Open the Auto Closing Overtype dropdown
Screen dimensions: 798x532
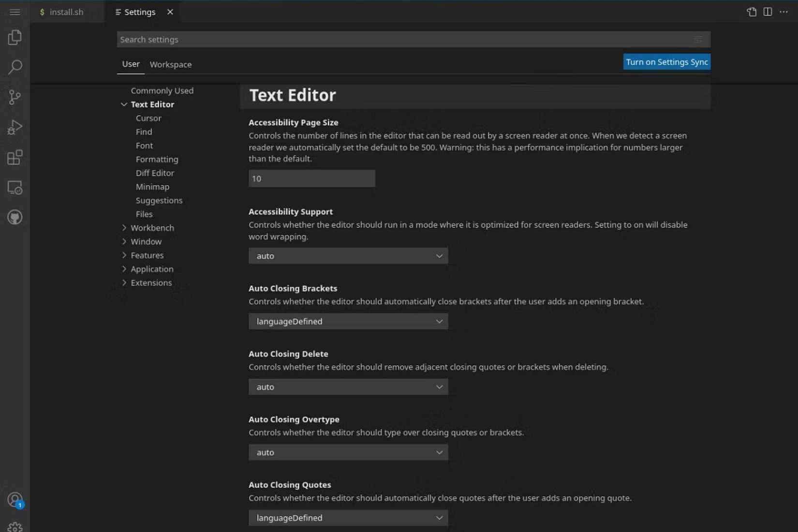pyautogui.click(x=348, y=452)
